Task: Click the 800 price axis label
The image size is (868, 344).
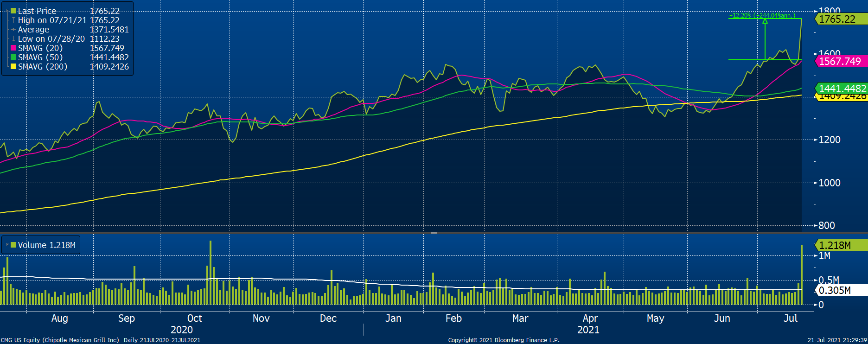Action: tap(827, 225)
